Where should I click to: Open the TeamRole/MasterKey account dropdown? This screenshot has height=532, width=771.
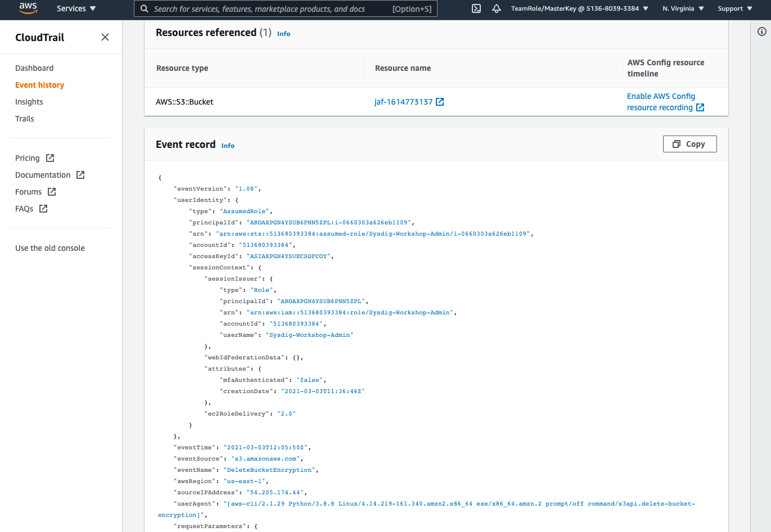580,8
